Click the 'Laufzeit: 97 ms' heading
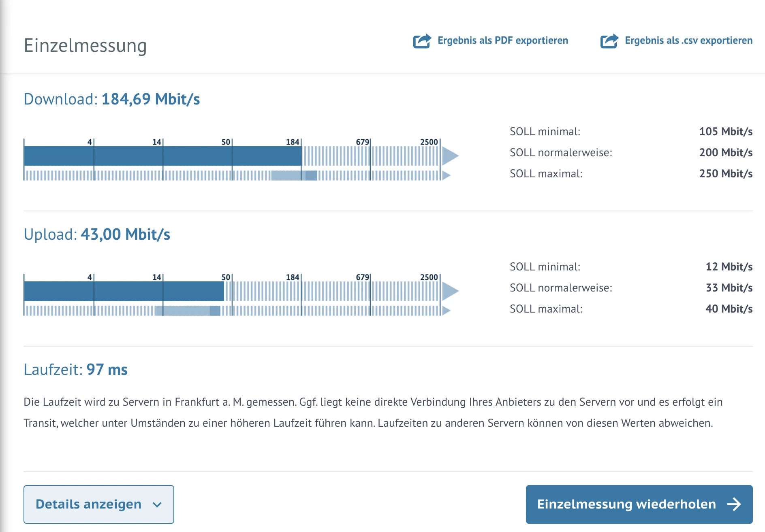The width and height of the screenshot is (765, 532). coord(75,370)
